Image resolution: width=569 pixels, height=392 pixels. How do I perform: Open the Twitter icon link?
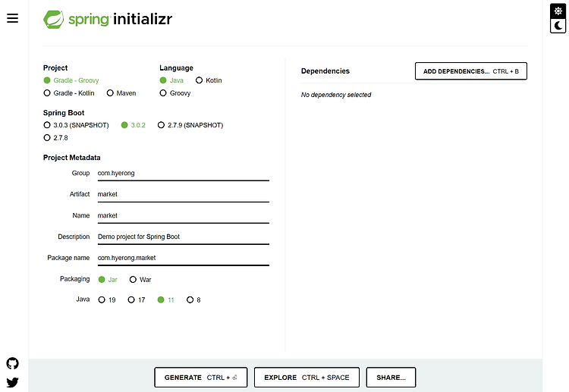pos(13,382)
